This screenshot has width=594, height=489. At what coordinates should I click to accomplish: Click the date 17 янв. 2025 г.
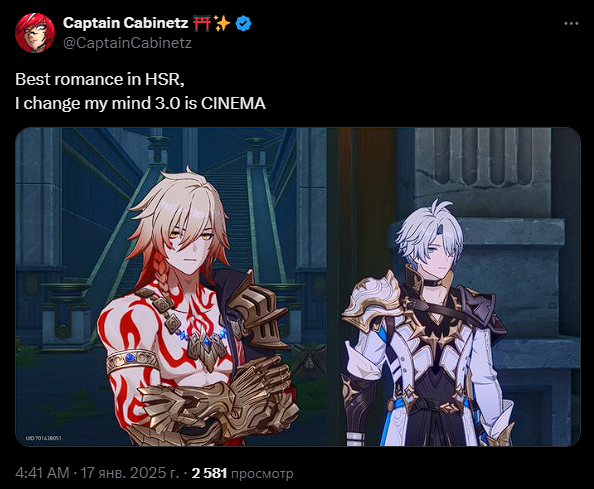tap(130, 473)
